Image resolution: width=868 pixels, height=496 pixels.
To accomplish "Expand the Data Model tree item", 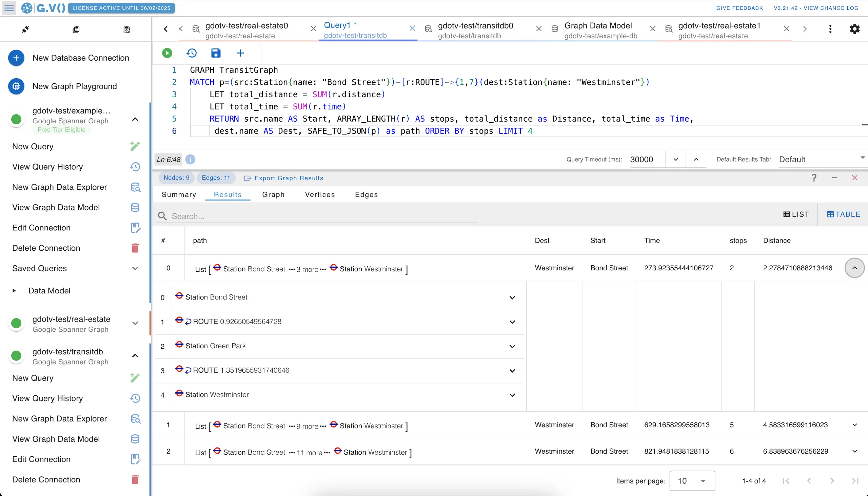I will (x=14, y=291).
